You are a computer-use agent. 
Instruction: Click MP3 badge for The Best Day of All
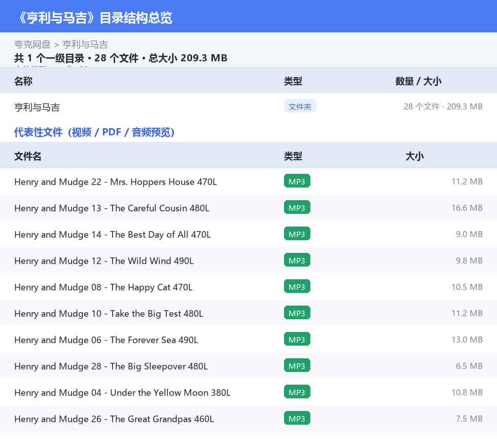click(x=297, y=234)
